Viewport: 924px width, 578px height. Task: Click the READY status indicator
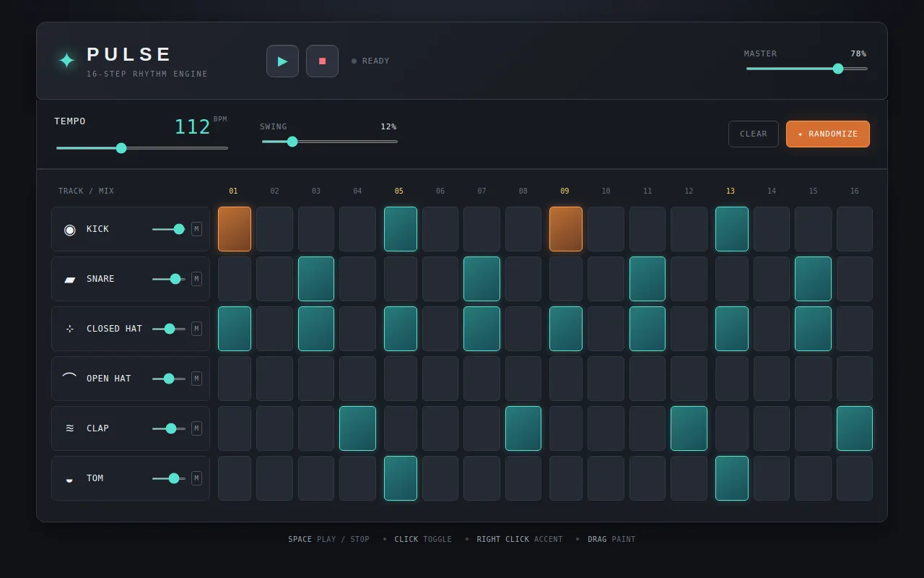pyautogui.click(x=370, y=61)
